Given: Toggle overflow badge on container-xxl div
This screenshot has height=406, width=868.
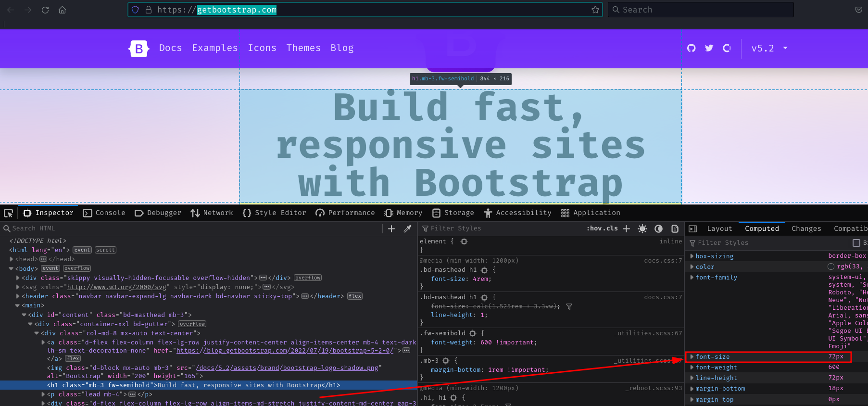Looking at the screenshot, I should click(192, 324).
